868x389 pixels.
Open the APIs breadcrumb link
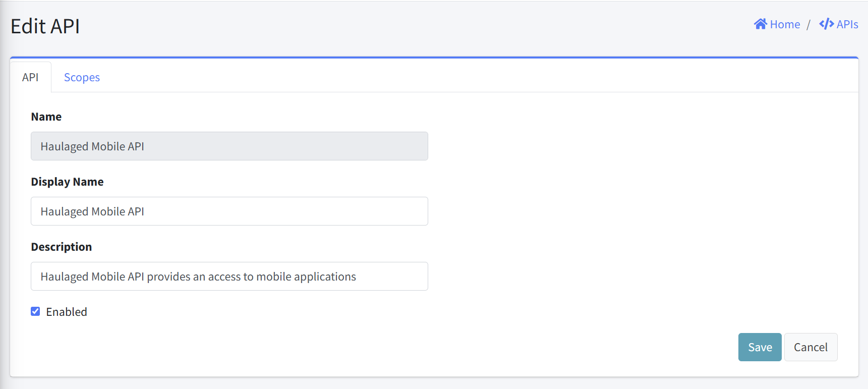pyautogui.click(x=839, y=24)
